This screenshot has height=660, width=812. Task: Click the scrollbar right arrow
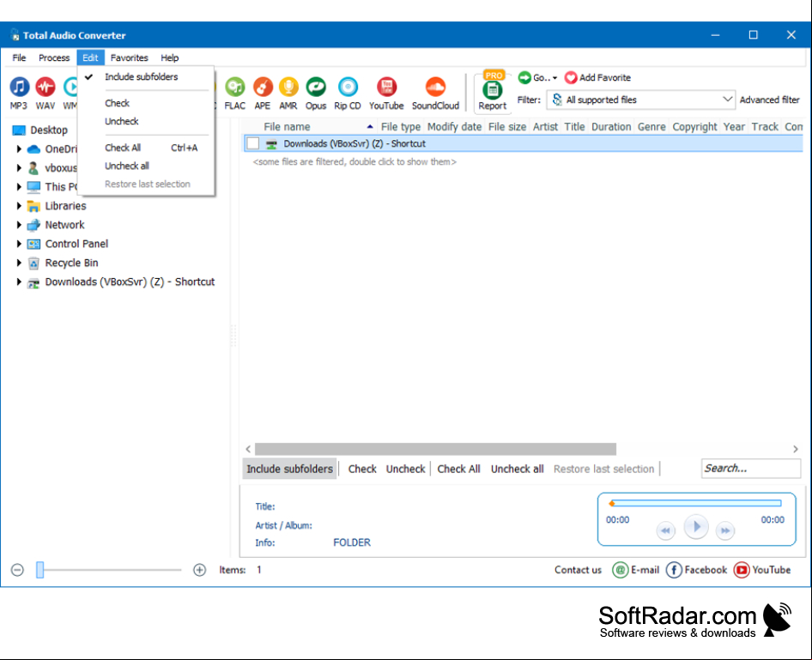(796, 449)
